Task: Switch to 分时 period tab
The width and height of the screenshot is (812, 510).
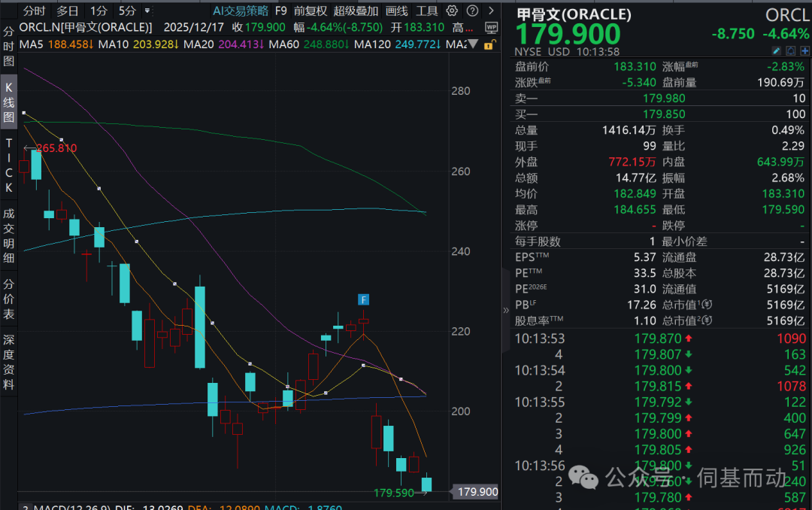Action: (34, 11)
